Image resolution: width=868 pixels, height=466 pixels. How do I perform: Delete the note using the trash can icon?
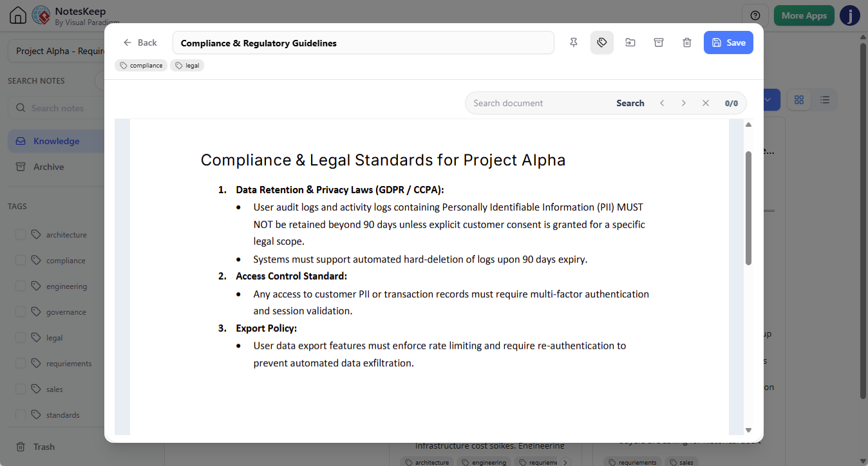tap(687, 42)
